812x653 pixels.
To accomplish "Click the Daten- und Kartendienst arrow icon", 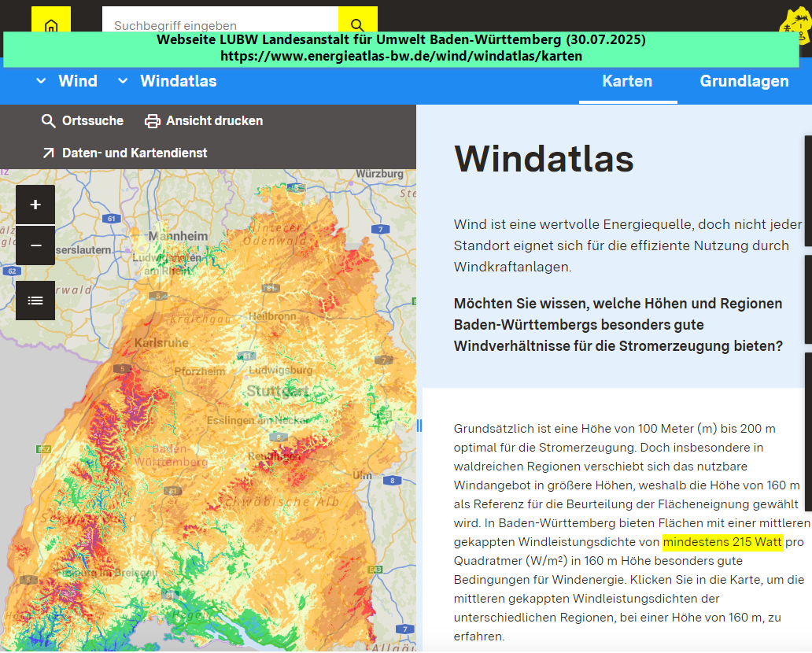I will click(49, 153).
